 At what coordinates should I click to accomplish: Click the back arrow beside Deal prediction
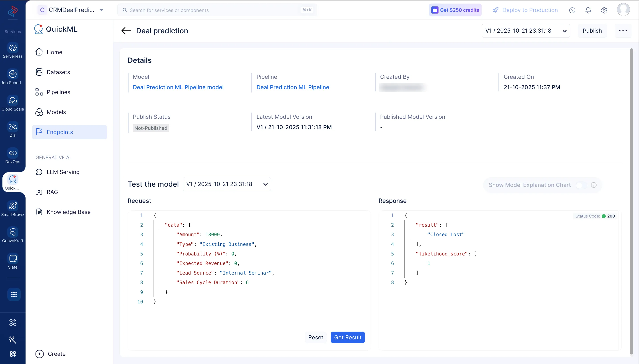pos(126,31)
